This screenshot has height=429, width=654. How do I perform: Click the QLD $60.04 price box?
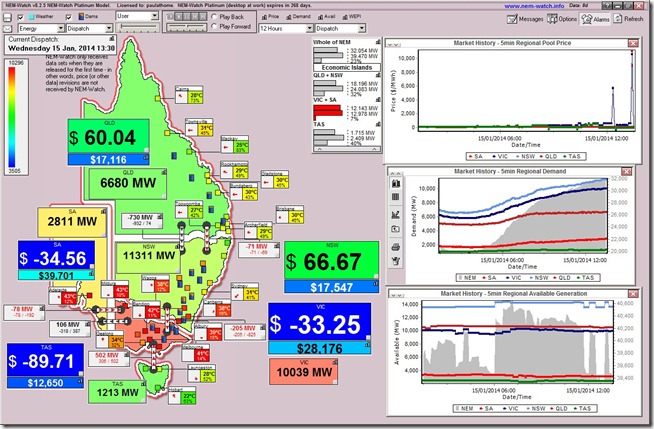click(109, 137)
